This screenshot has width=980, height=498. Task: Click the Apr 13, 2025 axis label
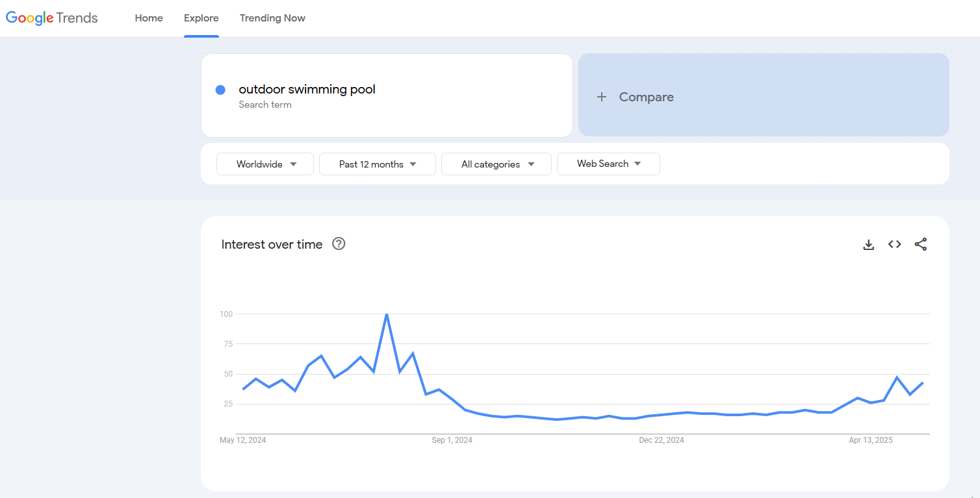tap(871, 440)
